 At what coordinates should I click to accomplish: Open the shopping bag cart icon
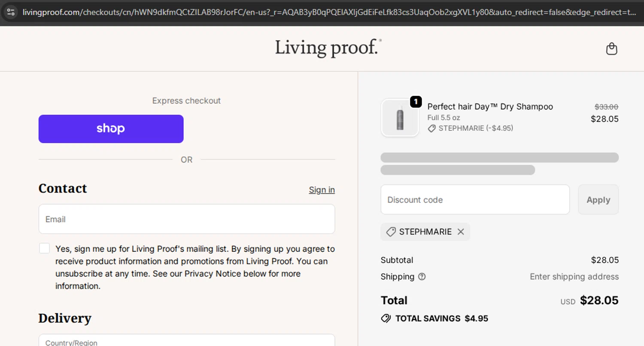point(611,49)
